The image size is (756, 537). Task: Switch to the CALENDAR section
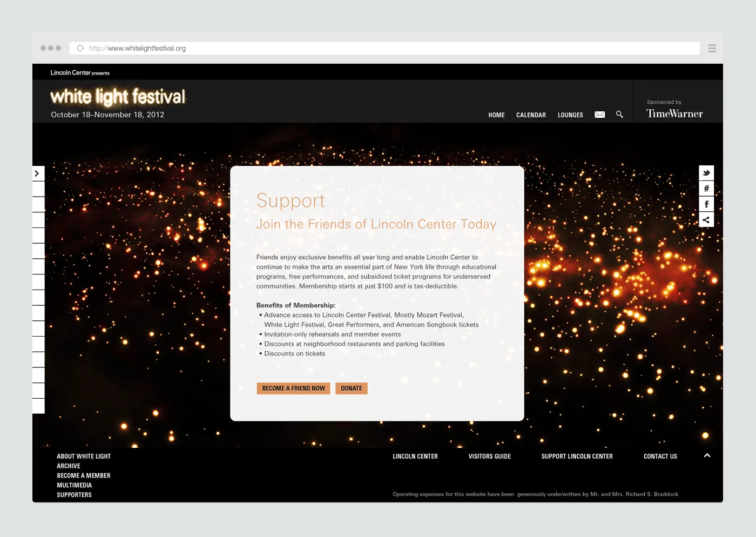point(530,115)
